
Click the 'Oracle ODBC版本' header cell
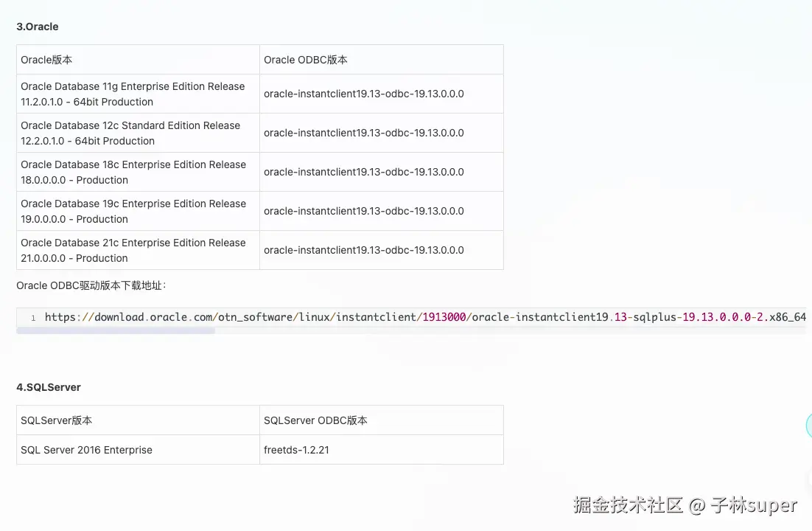point(381,60)
